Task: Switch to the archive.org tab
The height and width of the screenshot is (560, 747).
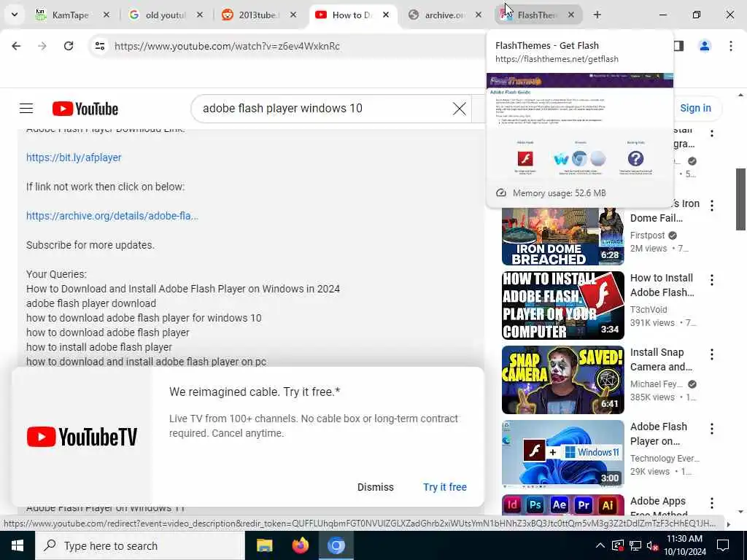Action: tap(443, 15)
